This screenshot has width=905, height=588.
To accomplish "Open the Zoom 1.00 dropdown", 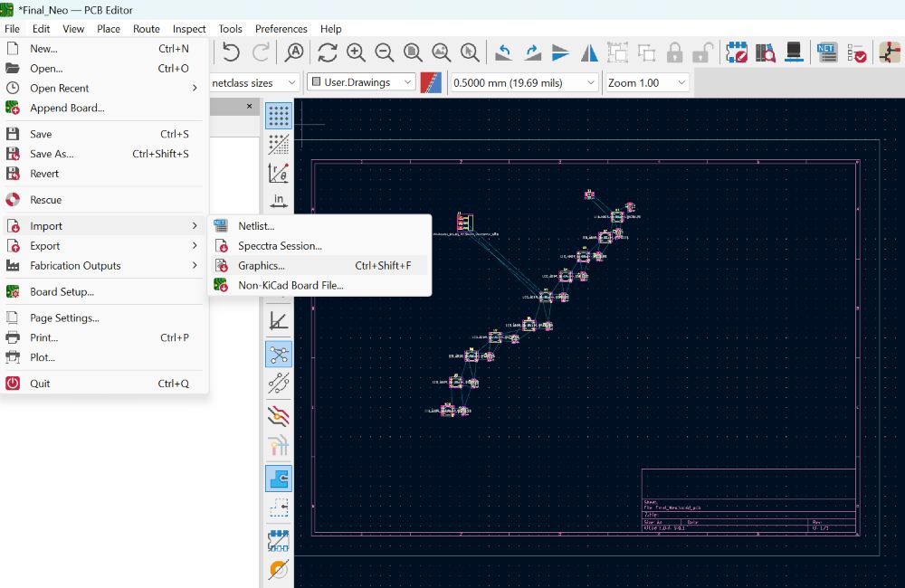I will [x=646, y=82].
